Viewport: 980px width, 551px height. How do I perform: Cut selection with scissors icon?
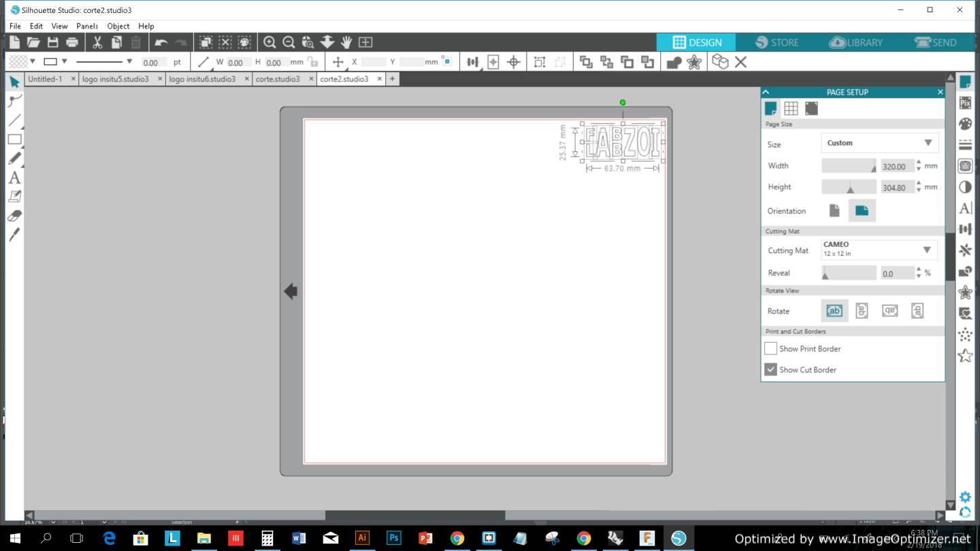(x=97, y=42)
